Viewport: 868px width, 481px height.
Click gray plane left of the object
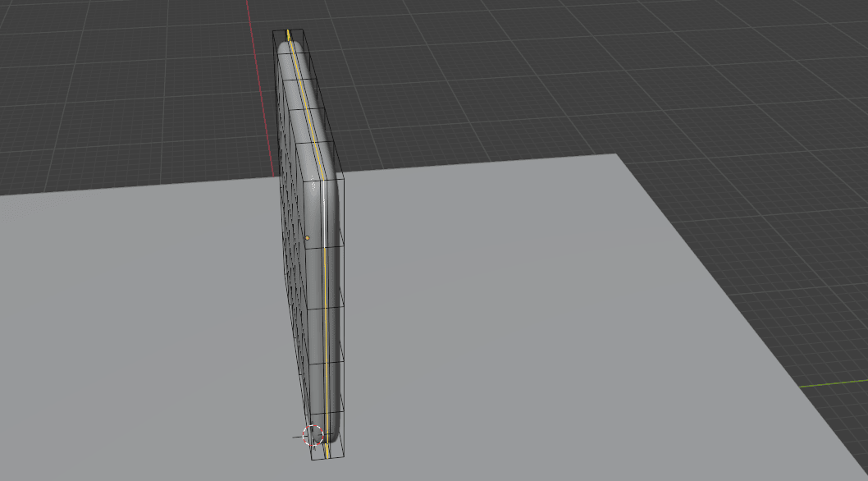tap(139, 328)
